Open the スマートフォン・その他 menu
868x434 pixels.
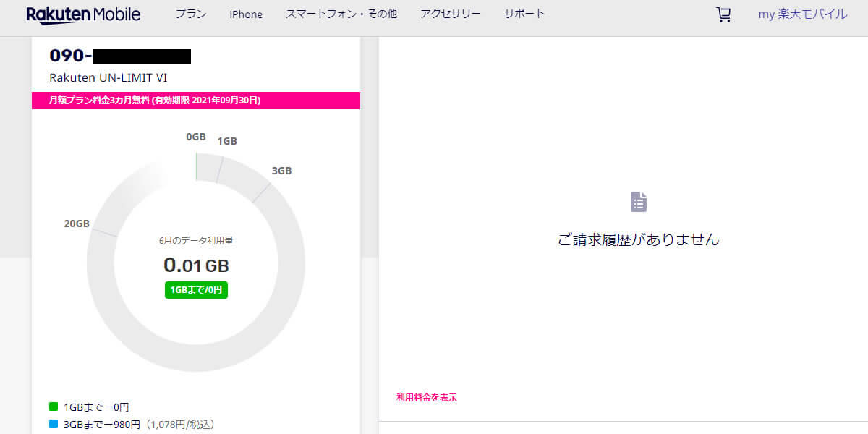[x=341, y=13]
